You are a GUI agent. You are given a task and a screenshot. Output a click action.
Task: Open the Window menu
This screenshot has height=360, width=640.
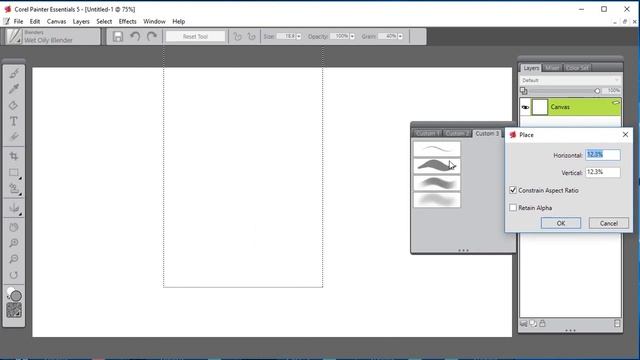coord(154,22)
